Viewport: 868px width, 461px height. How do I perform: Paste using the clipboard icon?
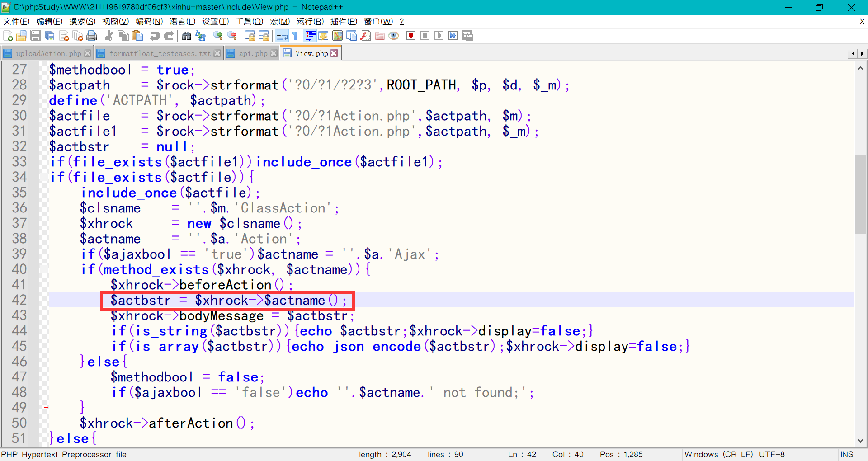click(x=137, y=36)
